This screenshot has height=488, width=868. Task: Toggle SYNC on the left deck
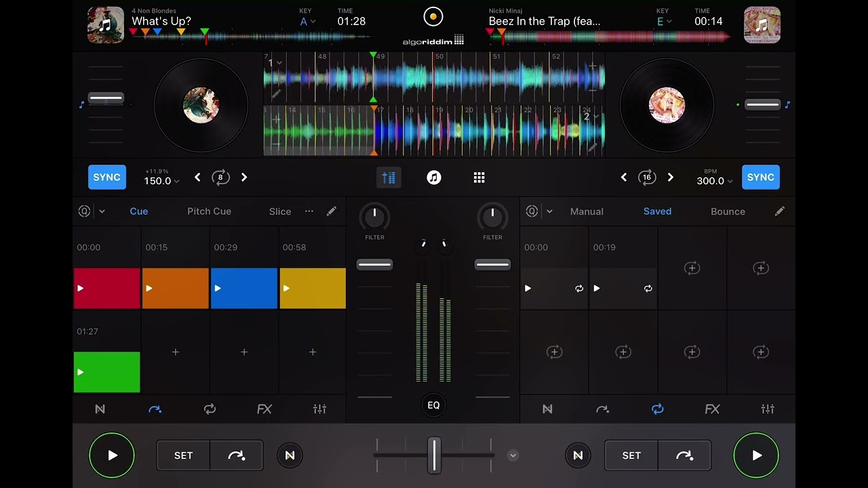pos(107,178)
